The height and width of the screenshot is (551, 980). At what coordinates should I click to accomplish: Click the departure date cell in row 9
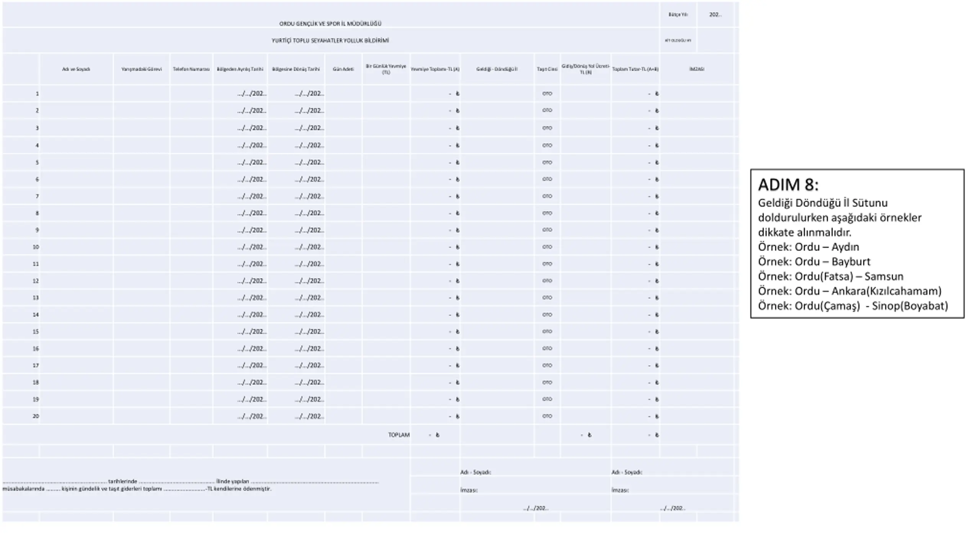pos(240,230)
